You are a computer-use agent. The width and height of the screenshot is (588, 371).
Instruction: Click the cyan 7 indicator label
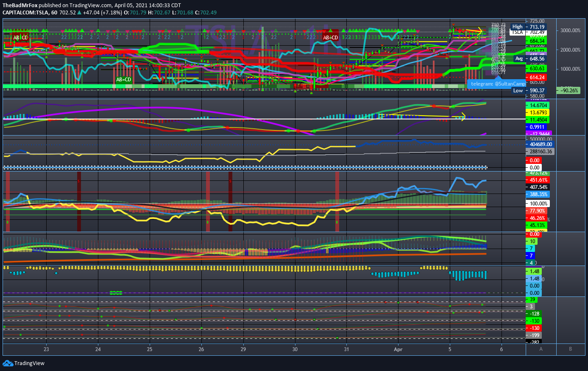click(531, 249)
